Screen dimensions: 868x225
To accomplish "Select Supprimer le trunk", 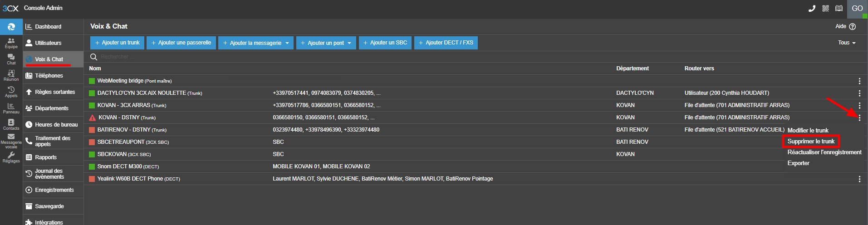I will [x=811, y=141].
